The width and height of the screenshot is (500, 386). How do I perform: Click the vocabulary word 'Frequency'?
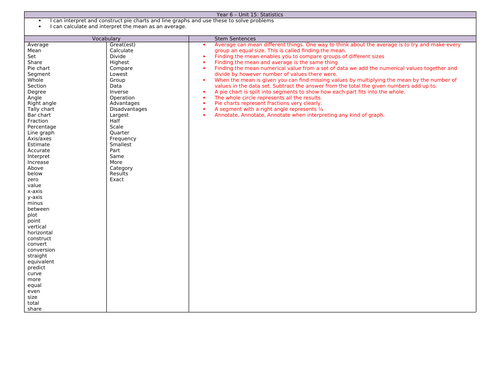pos(123,139)
